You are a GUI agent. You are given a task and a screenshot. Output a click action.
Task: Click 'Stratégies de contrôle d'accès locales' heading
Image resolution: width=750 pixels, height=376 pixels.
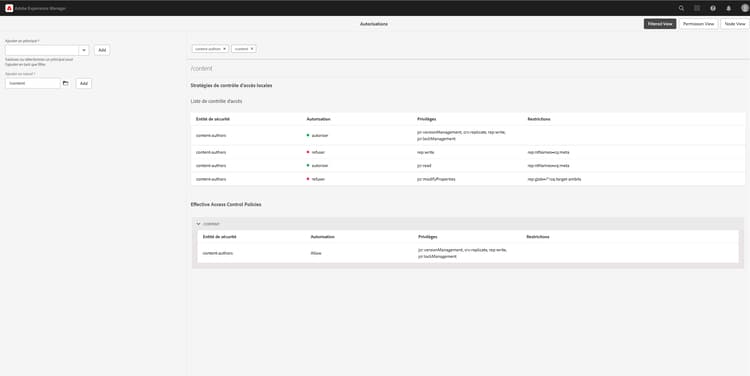[x=232, y=86]
